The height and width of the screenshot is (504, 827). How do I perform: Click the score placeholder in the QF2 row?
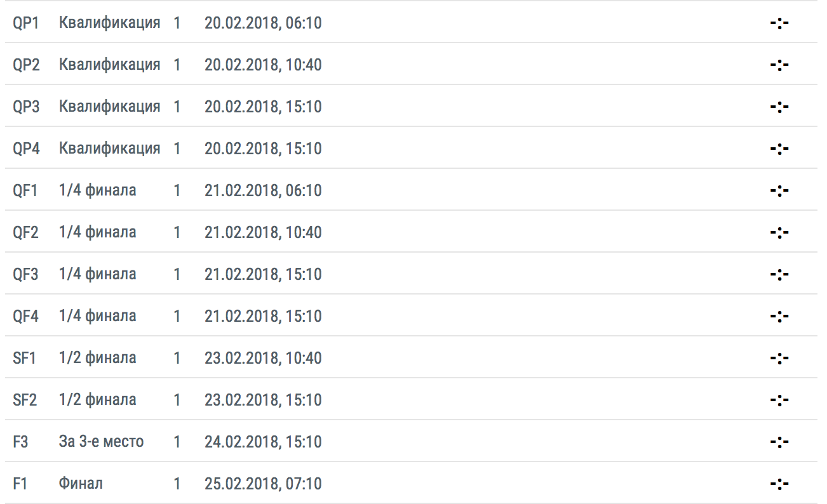click(779, 232)
